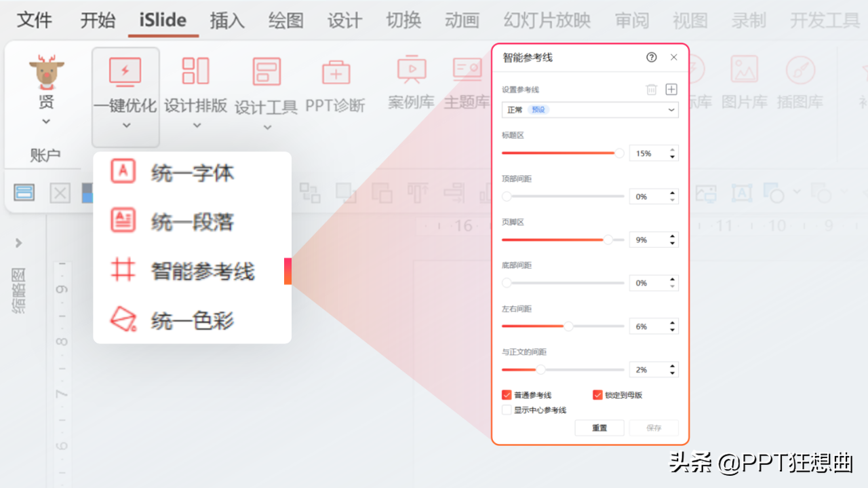Image resolution: width=868 pixels, height=488 pixels.
Task: Click the help question mark in 智能参考线 dialog
Action: click(x=652, y=57)
